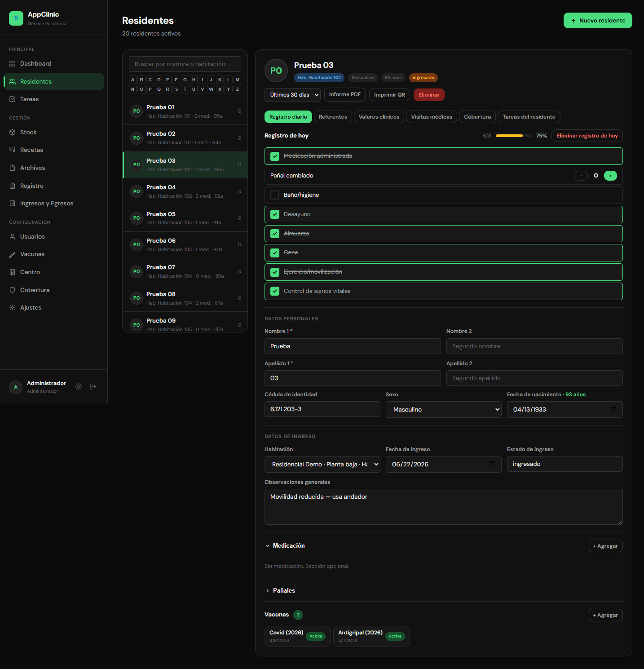Open the calendar picker for Fecha de nacimiento
644x669 pixels.
pyautogui.click(x=613, y=410)
